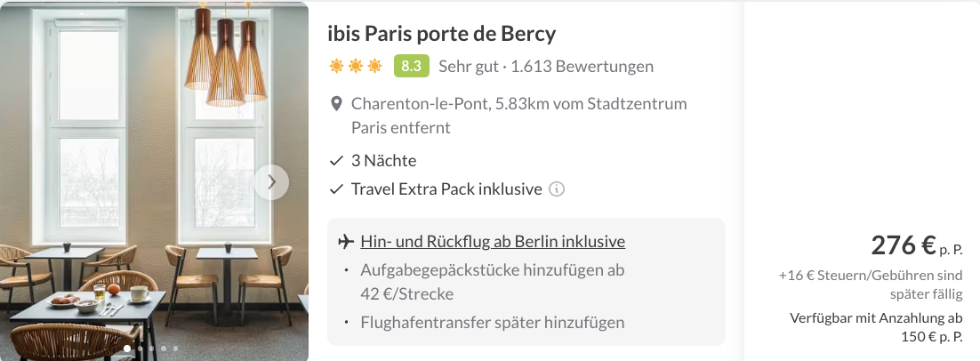Jump to second carousel dot
980x361 pixels.
point(140,349)
